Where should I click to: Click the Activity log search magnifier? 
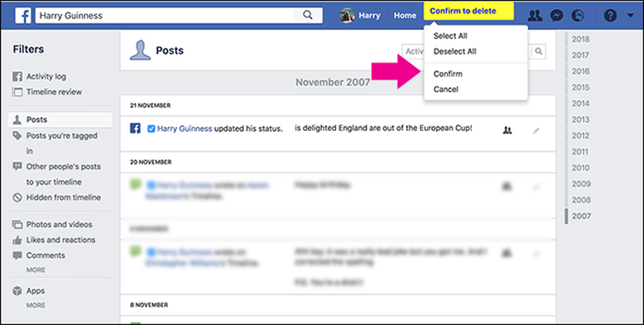538,52
